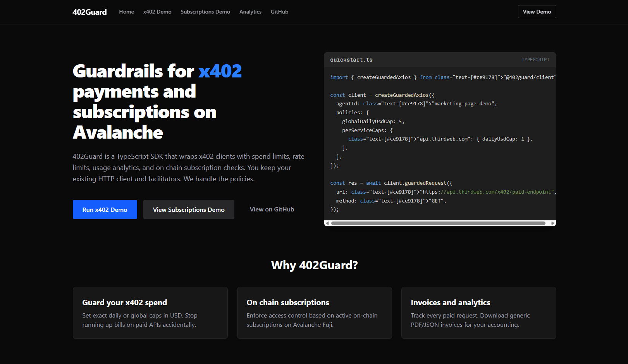Viewport: 628px width, 364px height.
Task: Follow the View on GitHub link
Action: coord(272,209)
